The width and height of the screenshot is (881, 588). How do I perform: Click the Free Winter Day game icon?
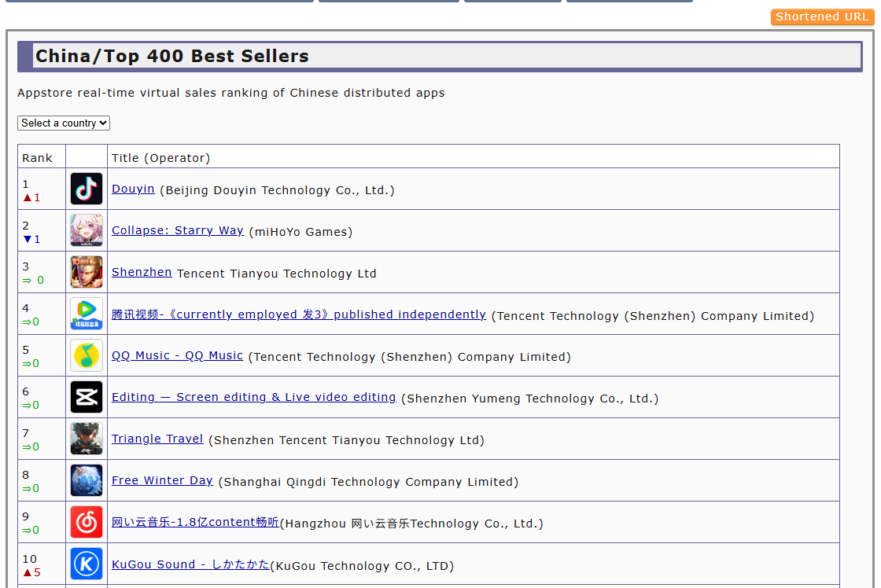pos(87,480)
